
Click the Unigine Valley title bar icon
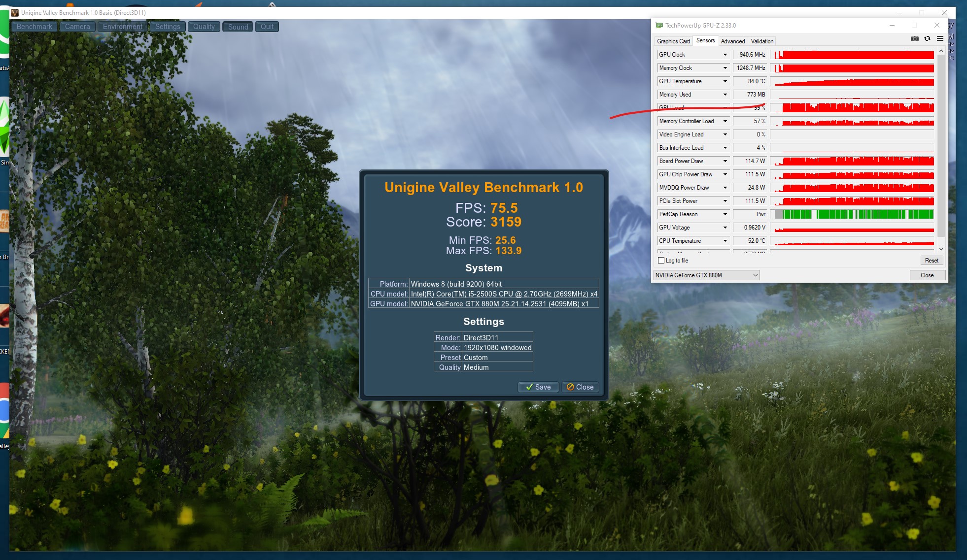(x=15, y=13)
